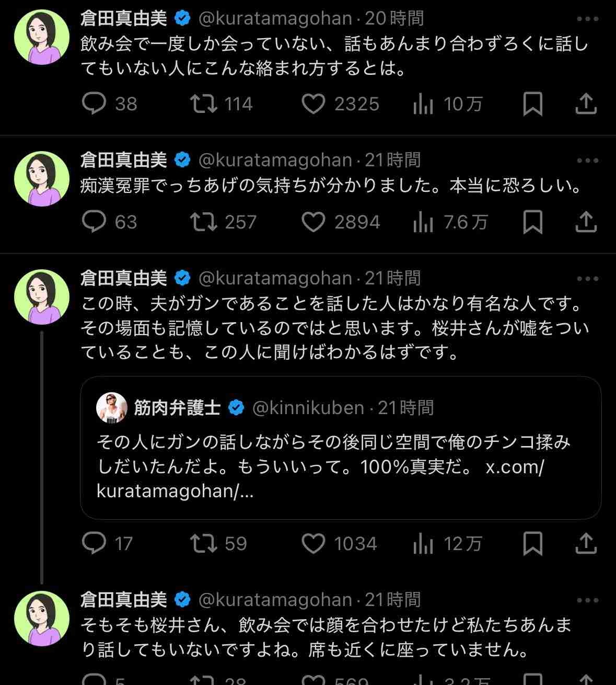Open the x.com/kuratamagohan link in quote
Viewport: 616px width, 685px height.
pyautogui.click(x=515, y=467)
